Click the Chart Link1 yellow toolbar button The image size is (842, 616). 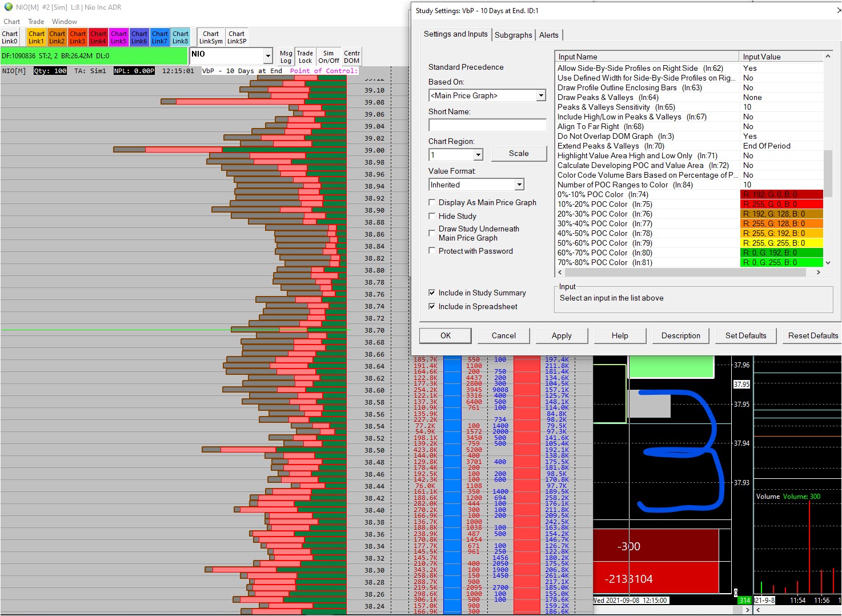pyautogui.click(x=36, y=38)
